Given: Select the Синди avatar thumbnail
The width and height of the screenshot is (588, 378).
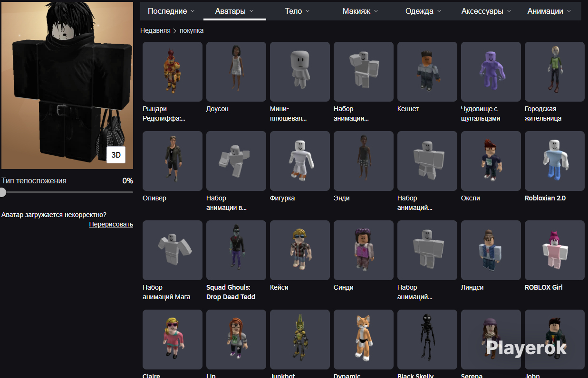Looking at the screenshot, I should coord(364,250).
